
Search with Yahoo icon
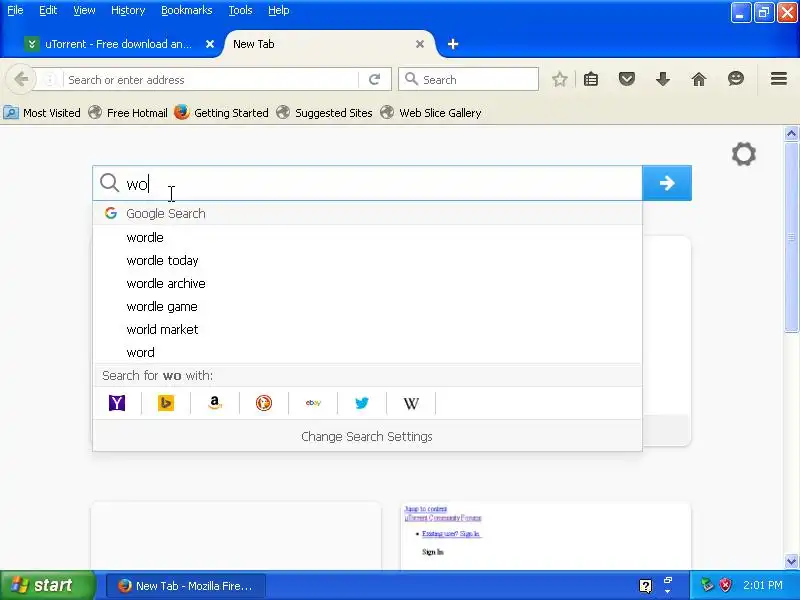117,403
